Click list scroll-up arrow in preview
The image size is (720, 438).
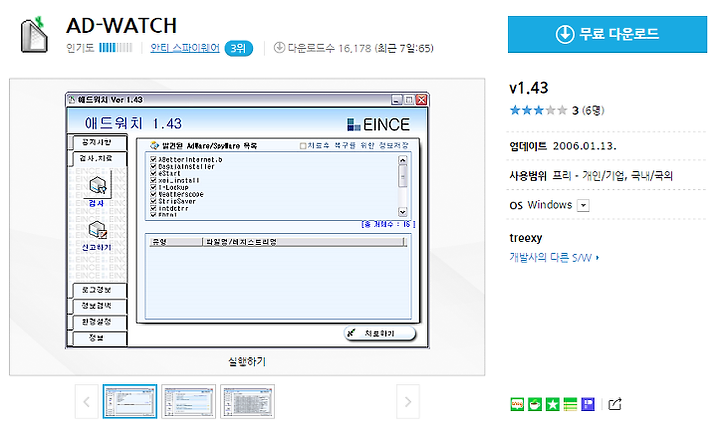coord(403,160)
